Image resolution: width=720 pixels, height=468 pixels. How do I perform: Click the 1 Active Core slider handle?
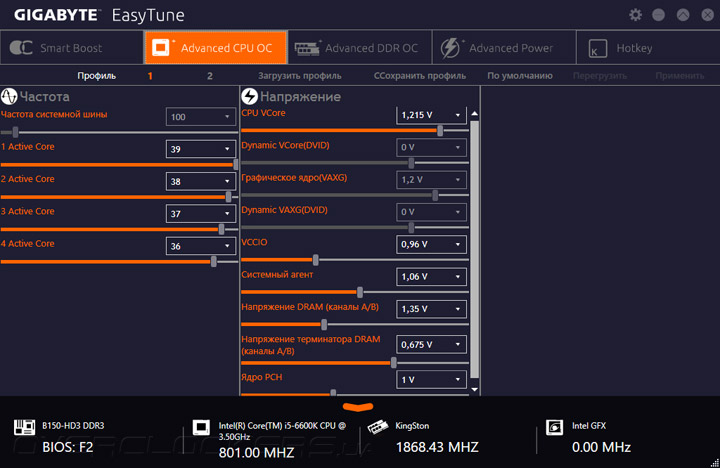pyautogui.click(x=236, y=164)
